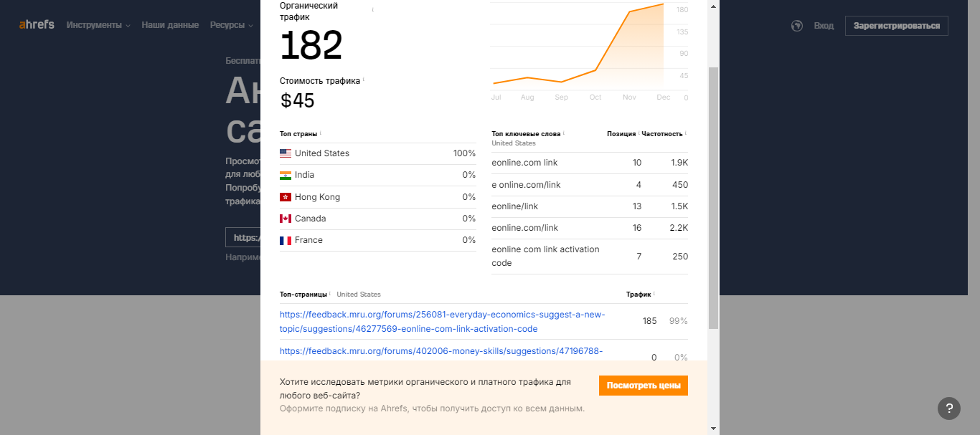Viewport: 980px width, 435px height.
Task: Open the Ahrefs logo home link
Action: [37, 24]
